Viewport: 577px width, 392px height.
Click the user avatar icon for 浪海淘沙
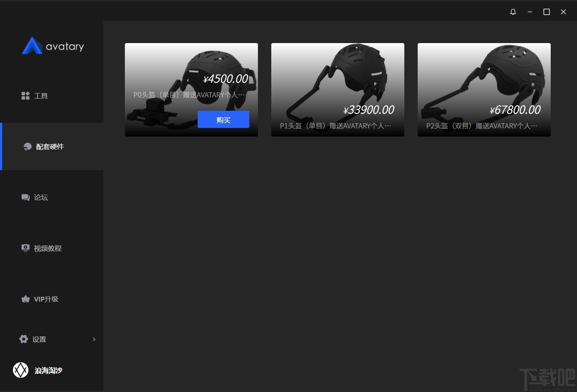[x=21, y=370]
